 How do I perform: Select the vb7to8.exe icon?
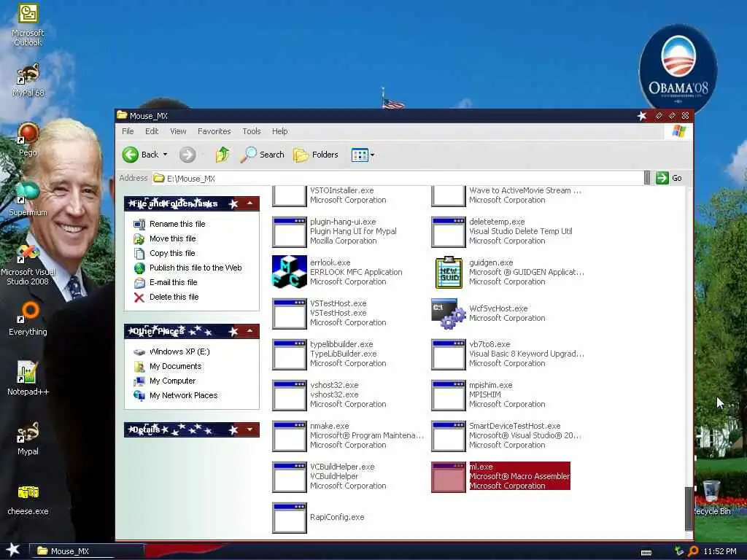449,354
